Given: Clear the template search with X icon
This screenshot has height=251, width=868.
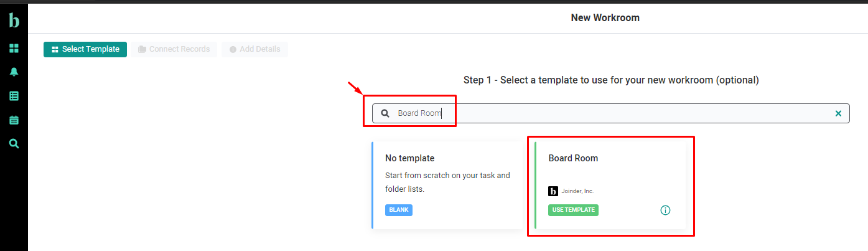Looking at the screenshot, I should click(x=838, y=113).
